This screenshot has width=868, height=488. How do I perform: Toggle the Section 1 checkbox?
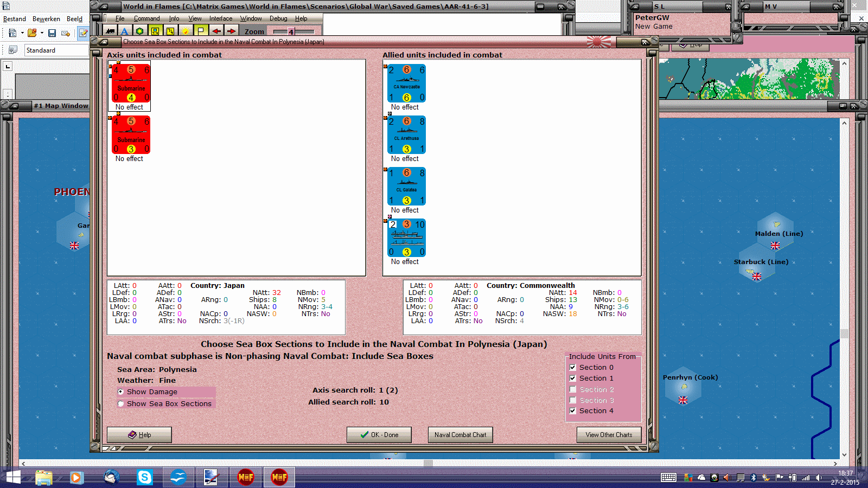[x=572, y=378]
